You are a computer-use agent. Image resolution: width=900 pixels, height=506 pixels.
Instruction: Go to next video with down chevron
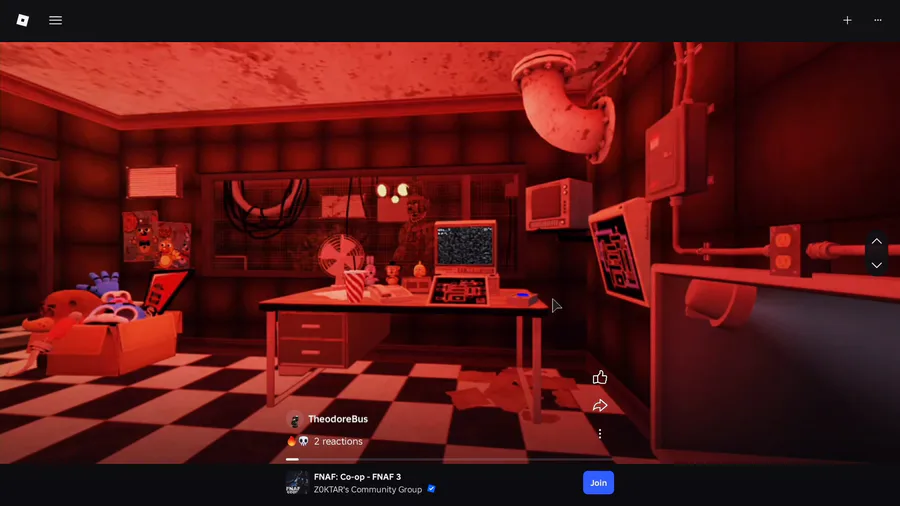[x=876, y=265]
